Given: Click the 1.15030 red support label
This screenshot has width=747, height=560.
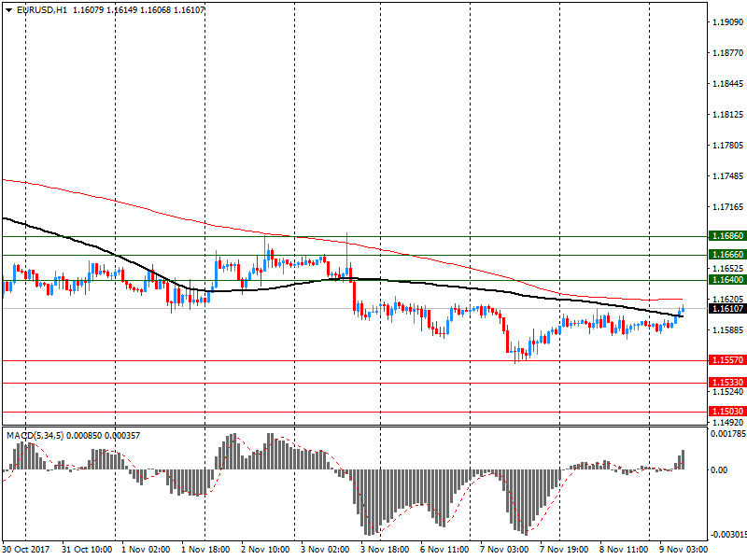Looking at the screenshot, I should 727,411.
